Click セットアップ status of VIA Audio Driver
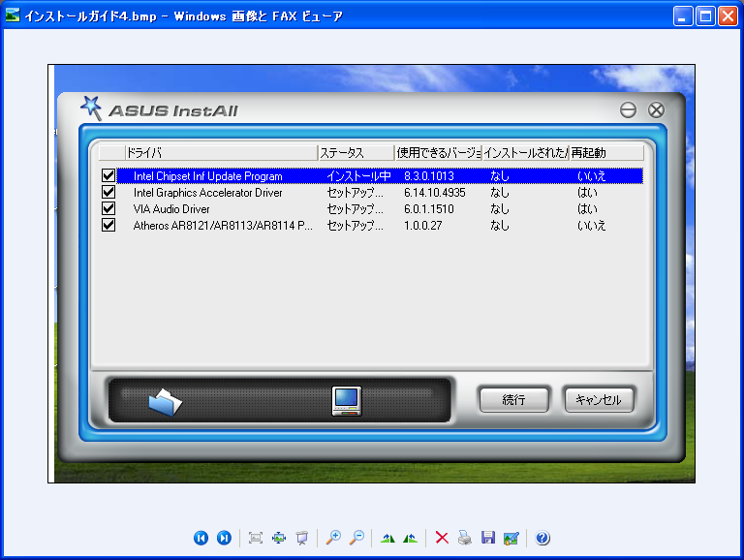 (x=355, y=209)
